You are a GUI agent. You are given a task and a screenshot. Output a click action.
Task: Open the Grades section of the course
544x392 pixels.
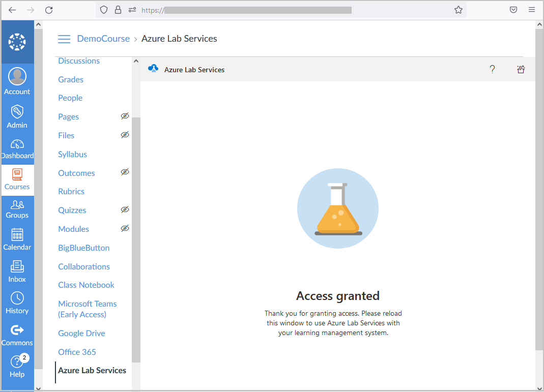(70, 79)
